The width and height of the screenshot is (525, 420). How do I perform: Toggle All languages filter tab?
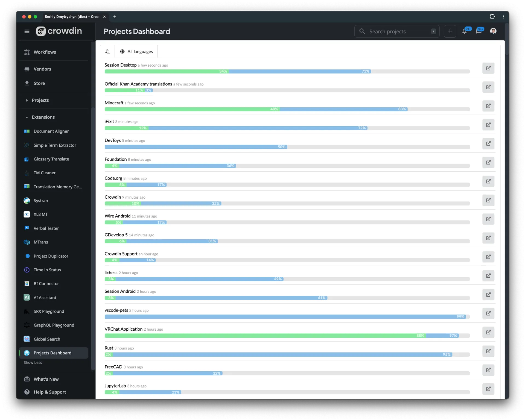coord(136,51)
